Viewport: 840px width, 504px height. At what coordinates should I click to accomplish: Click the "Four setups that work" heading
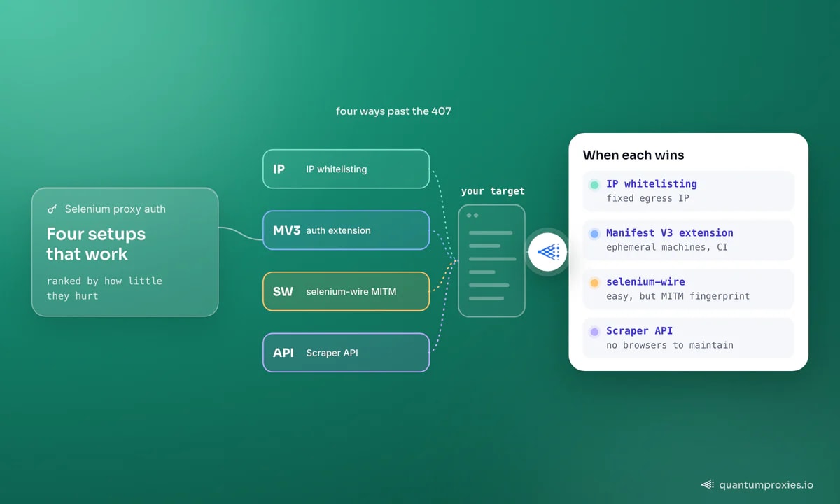point(96,244)
